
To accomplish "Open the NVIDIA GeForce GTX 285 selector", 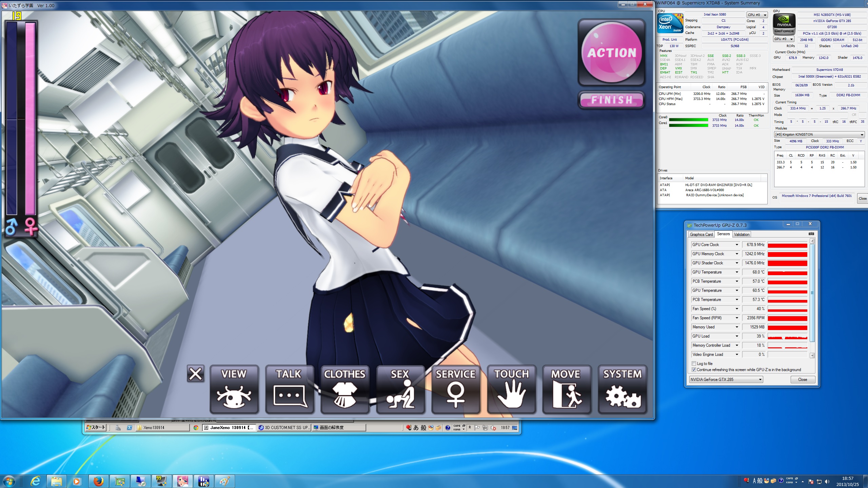I will [x=726, y=380].
